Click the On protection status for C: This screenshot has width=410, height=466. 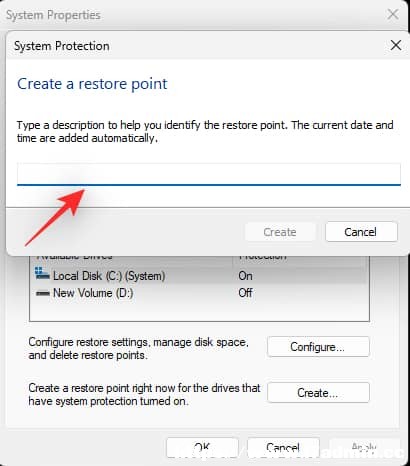click(245, 276)
